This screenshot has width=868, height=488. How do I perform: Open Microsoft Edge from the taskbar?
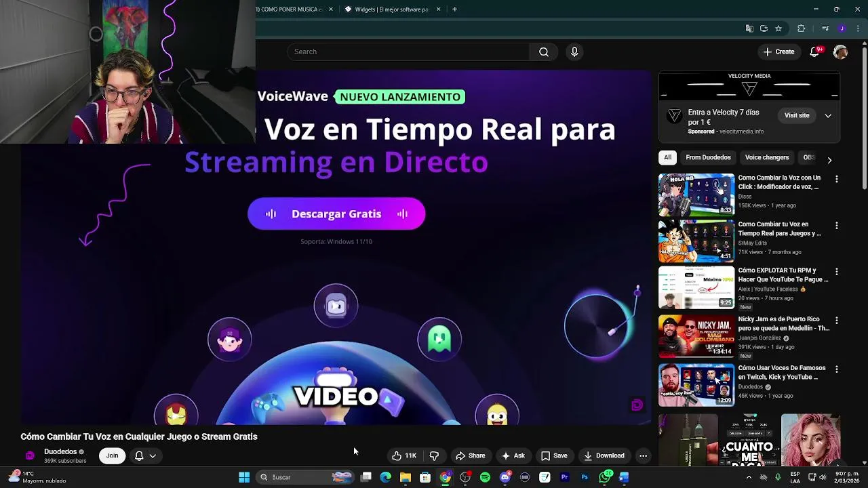(386, 477)
